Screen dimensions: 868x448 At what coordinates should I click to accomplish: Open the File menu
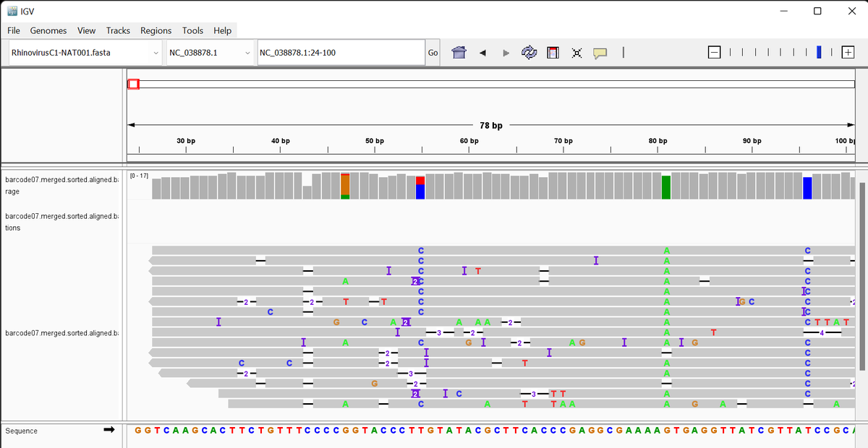click(14, 30)
